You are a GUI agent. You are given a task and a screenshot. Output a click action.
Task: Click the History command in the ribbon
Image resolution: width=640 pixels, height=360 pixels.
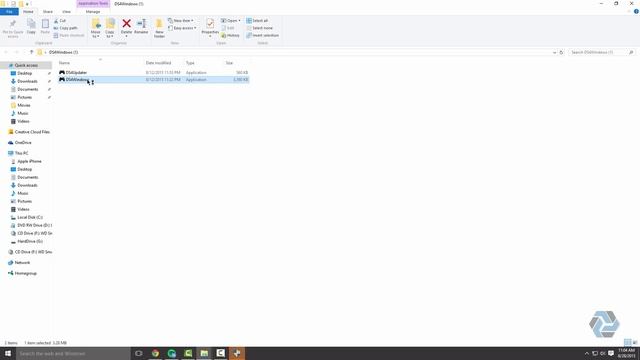tap(230, 35)
